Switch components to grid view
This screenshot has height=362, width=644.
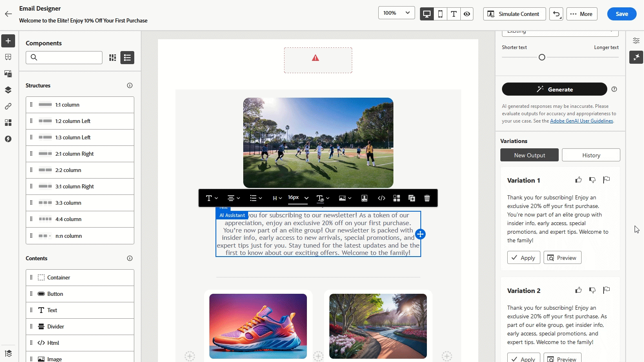click(x=113, y=58)
